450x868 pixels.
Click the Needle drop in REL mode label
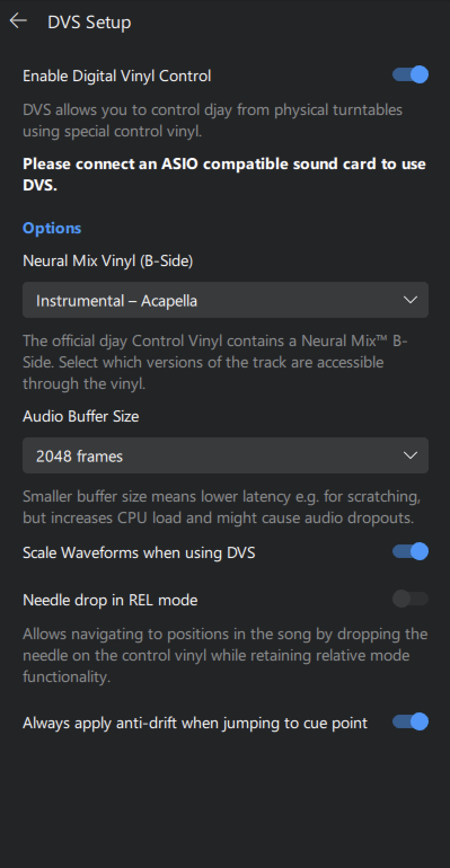point(109,599)
